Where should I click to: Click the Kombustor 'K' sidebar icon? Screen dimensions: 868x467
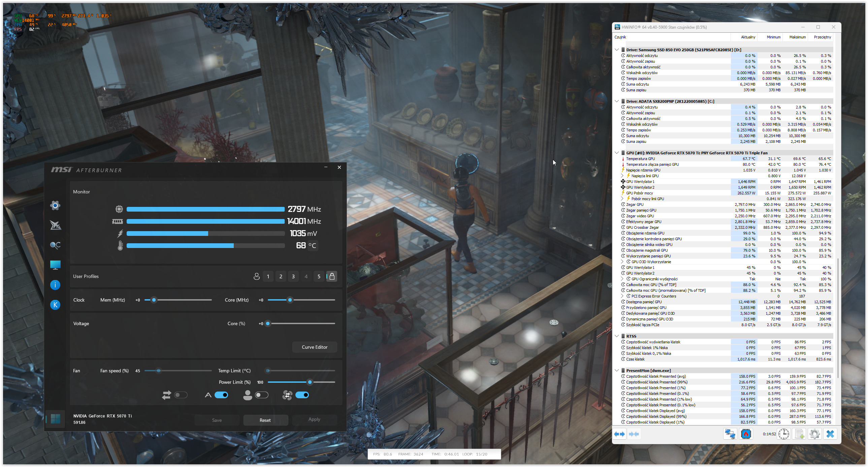(55, 305)
